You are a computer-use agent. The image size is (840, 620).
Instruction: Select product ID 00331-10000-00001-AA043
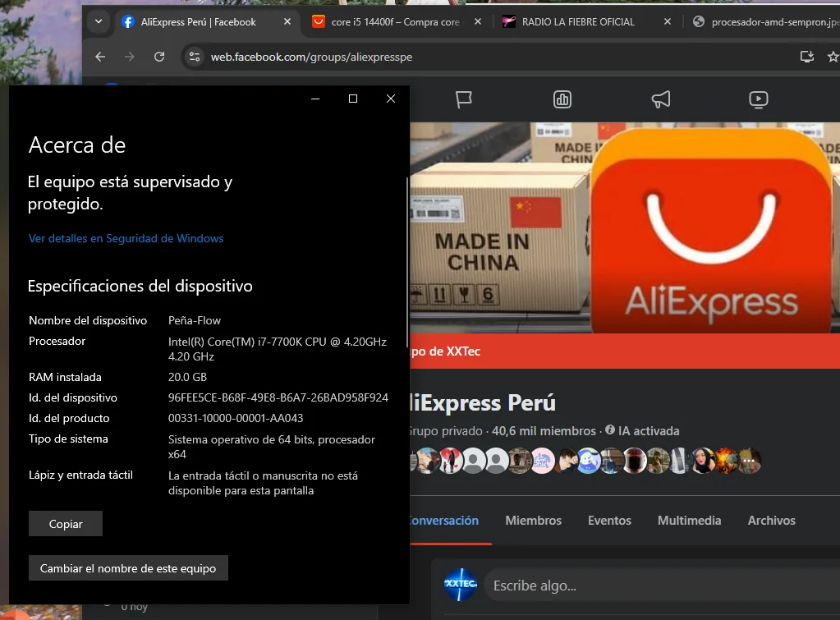[x=236, y=418]
